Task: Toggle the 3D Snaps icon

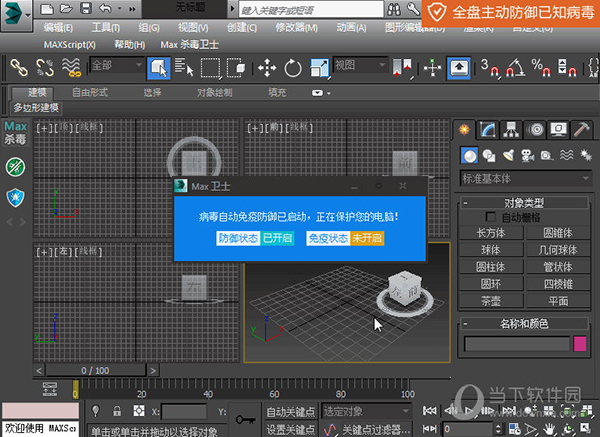Action: (x=490, y=68)
